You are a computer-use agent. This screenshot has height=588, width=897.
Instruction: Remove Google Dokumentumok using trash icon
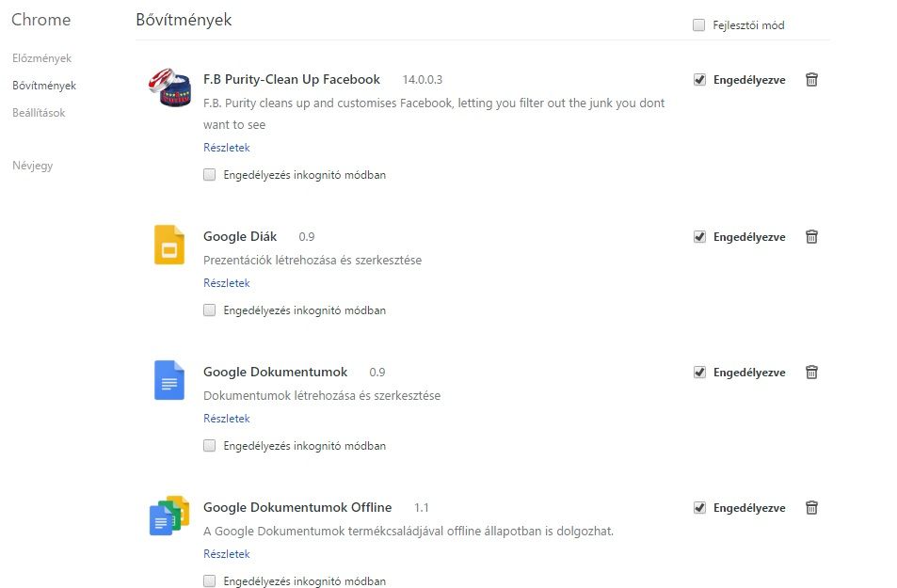811,373
